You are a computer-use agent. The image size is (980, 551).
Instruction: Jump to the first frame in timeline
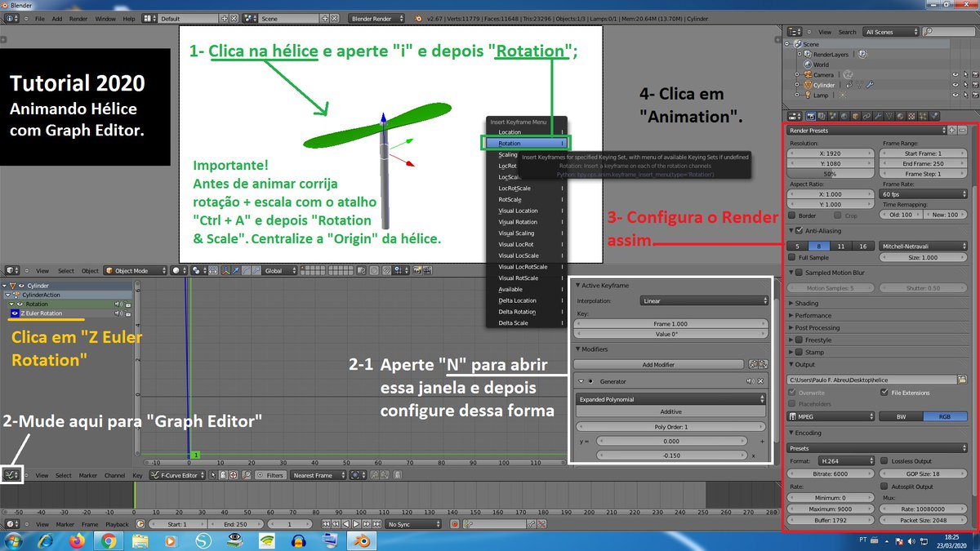pyautogui.click(x=325, y=524)
